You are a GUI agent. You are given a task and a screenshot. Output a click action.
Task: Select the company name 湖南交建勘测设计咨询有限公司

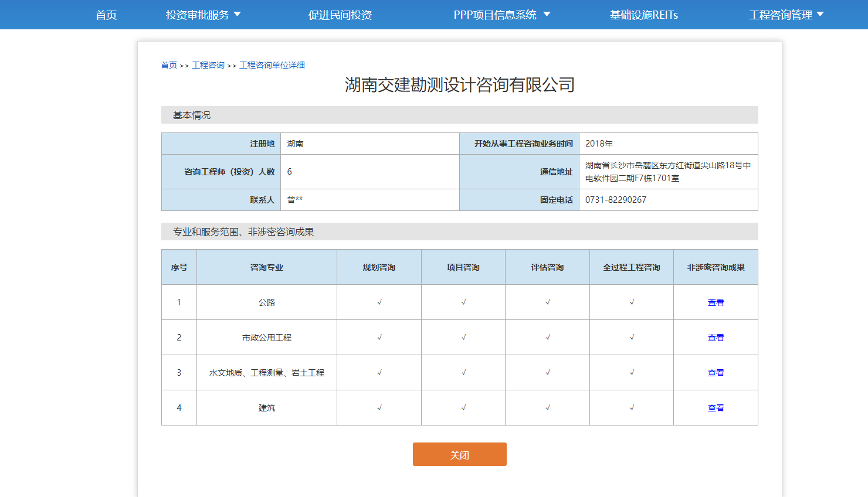[x=460, y=84]
